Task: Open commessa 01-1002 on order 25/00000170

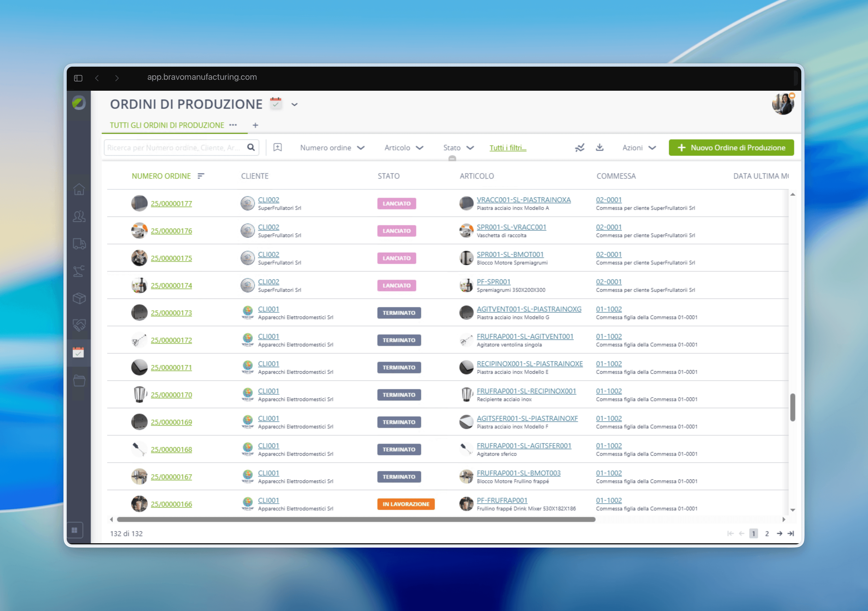Action: [609, 391]
